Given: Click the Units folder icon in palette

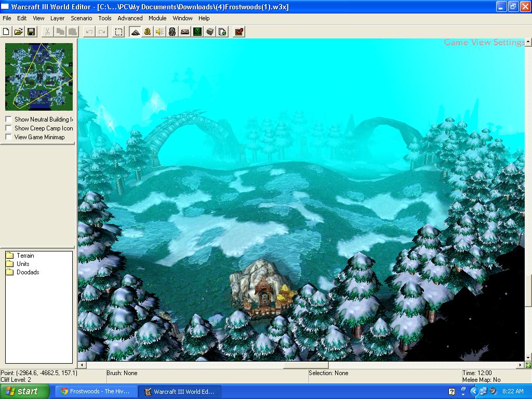Looking at the screenshot, I should click(x=10, y=264).
